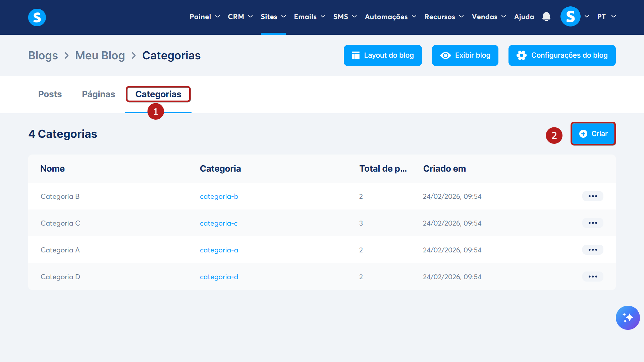The height and width of the screenshot is (362, 644).
Task: Open the notifications bell
Action: 546,16
